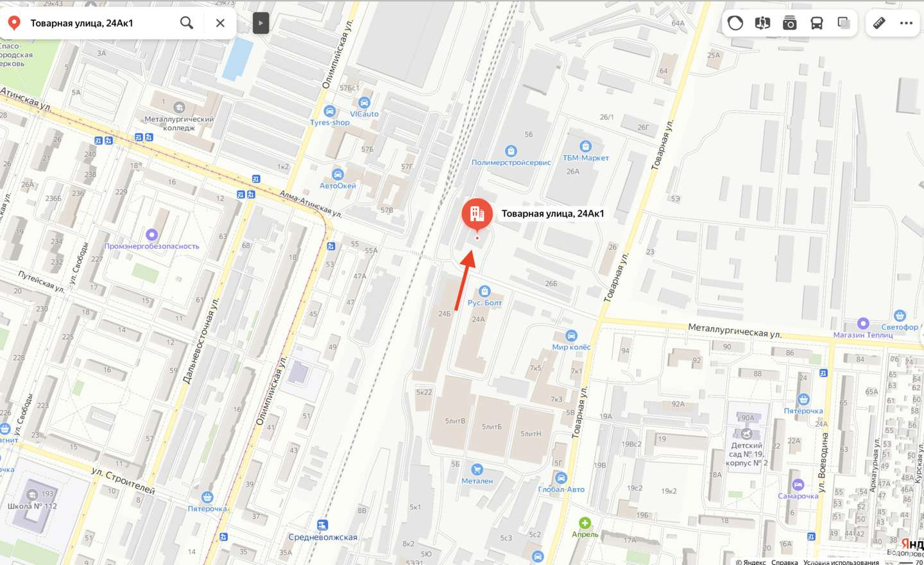Click the search magnifier icon

click(x=187, y=23)
